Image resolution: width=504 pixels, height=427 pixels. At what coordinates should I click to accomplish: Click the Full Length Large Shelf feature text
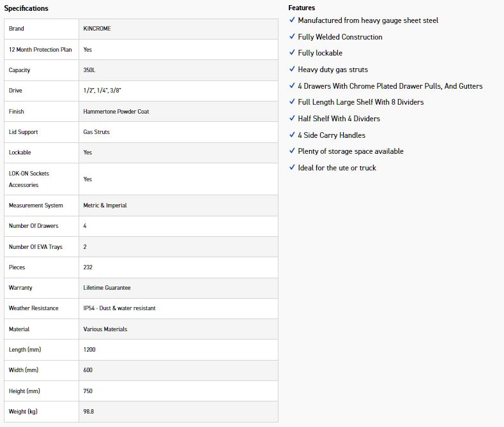point(360,102)
